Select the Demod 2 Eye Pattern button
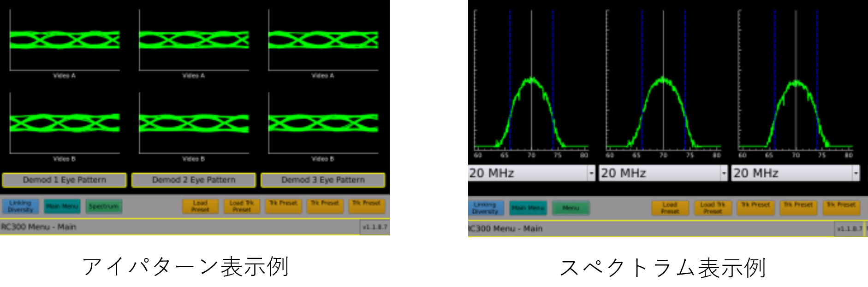868x287 pixels. pyautogui.click(x=193, y=180)
